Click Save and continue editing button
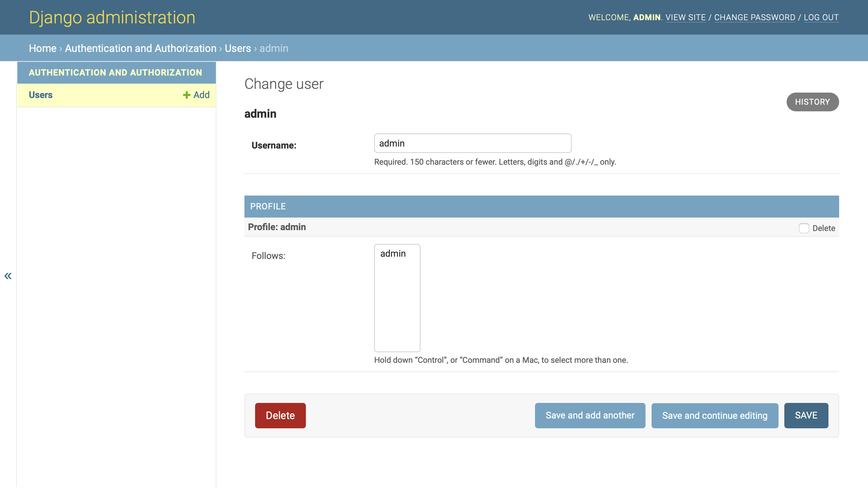This screenshot has width=868, height=488. click(714, 415)
